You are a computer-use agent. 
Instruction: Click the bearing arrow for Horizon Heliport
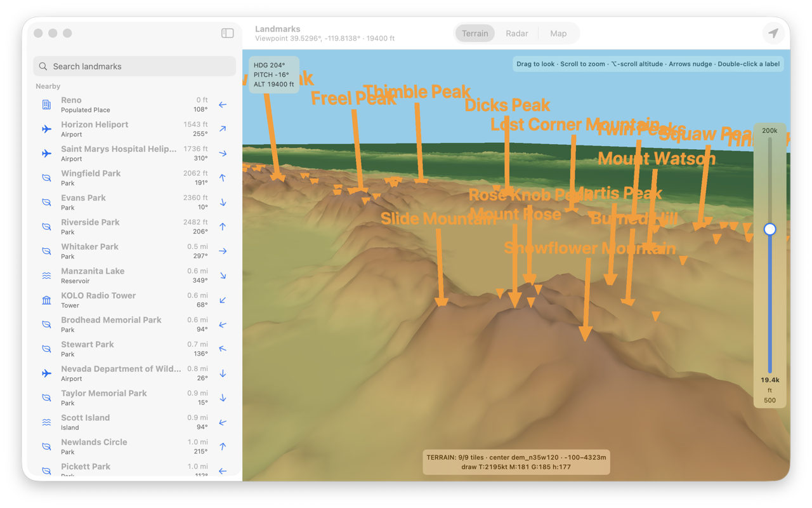tap(223, 129)
